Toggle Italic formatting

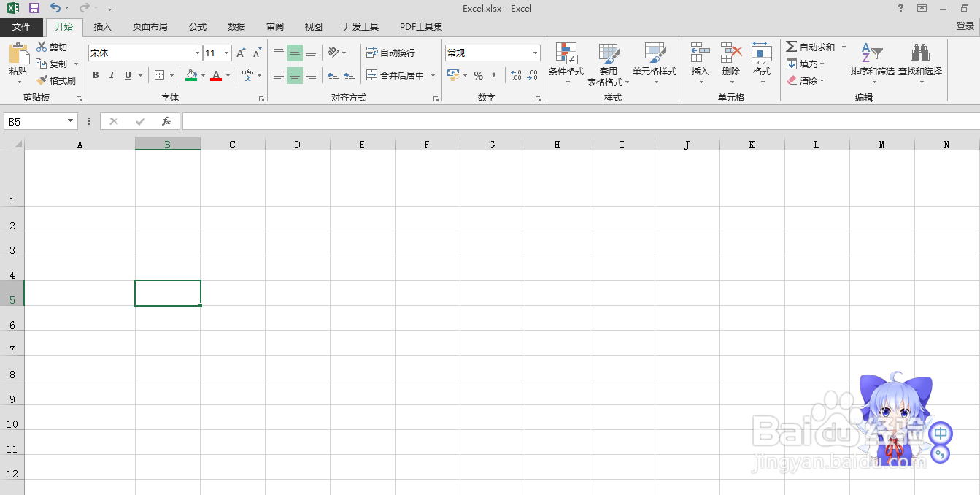tap(111, 75)
